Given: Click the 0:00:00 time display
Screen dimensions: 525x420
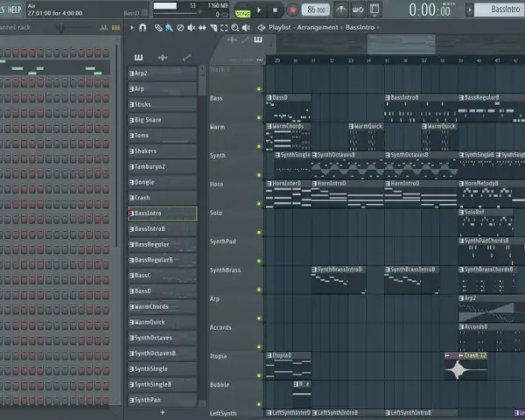Looking at the screenshot, I should [430, 10].
